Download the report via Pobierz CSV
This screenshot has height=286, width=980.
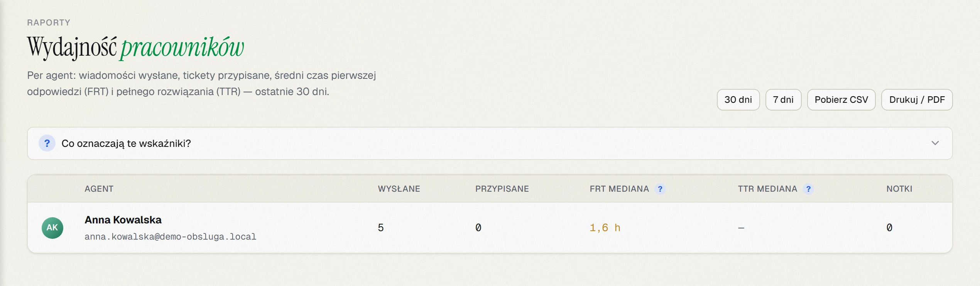click(x=841, y=100)
